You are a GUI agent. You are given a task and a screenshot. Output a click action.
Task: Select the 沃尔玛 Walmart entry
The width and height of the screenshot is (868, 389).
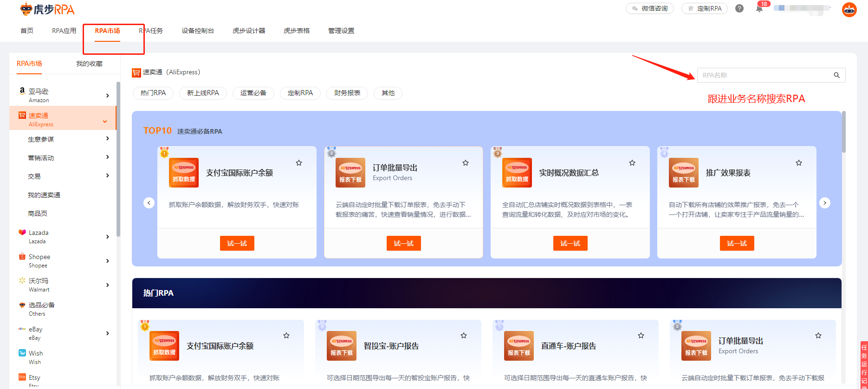coord(63,285)
